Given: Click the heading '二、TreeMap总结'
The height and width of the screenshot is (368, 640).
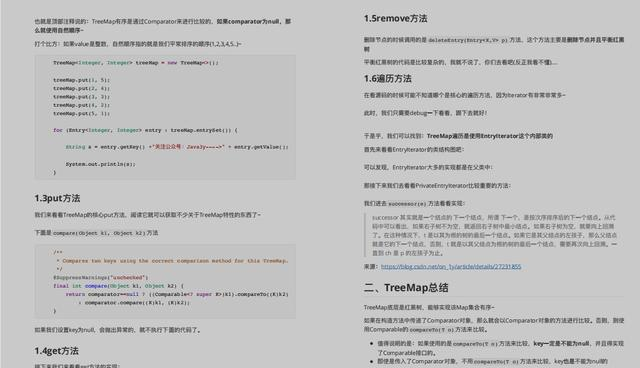Looking at the screenshot, I should click(x=406, y=288).
